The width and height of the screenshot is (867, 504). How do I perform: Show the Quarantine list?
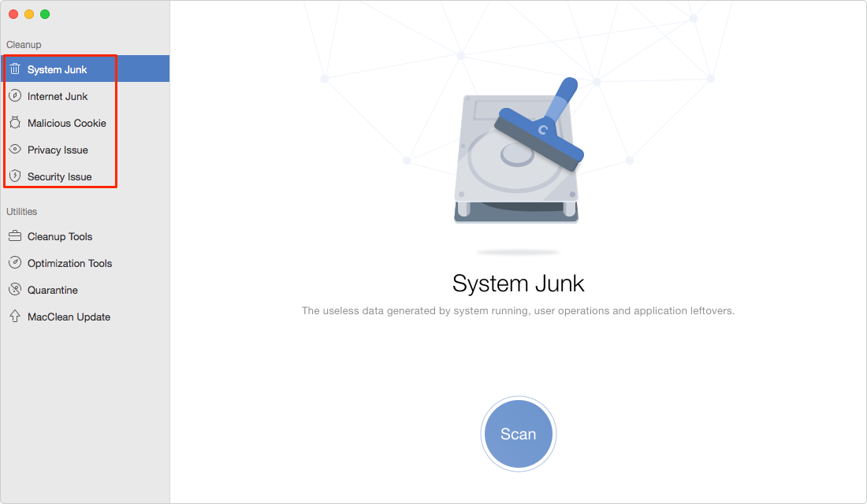click(85, 290)
